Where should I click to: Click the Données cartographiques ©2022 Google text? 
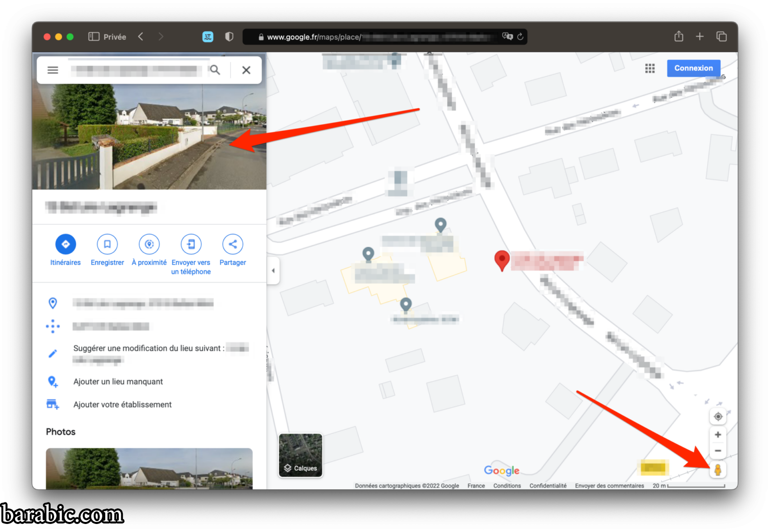(x=407, y=486)
